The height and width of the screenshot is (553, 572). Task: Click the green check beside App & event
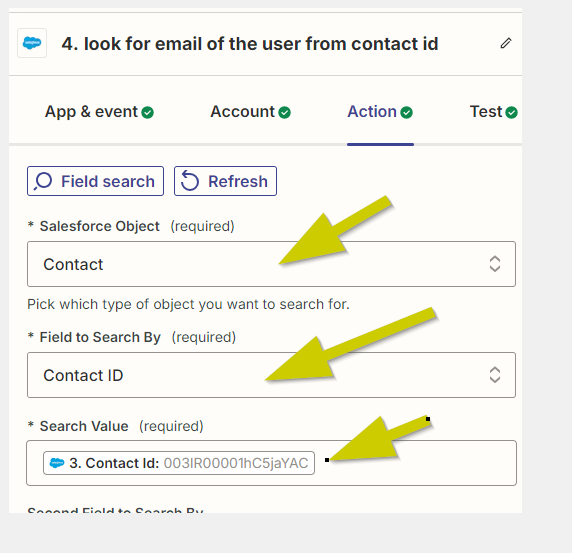click(x=148, y=112)
